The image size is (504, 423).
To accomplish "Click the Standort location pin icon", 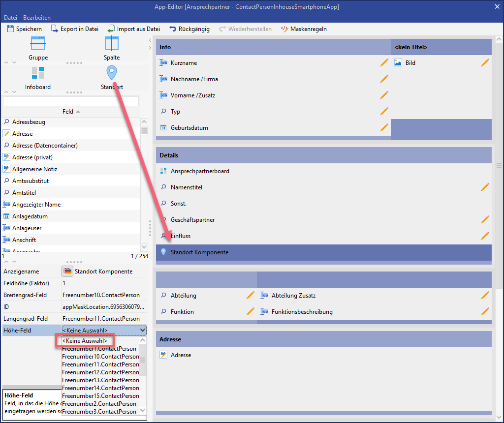I will tap(112, 73).
